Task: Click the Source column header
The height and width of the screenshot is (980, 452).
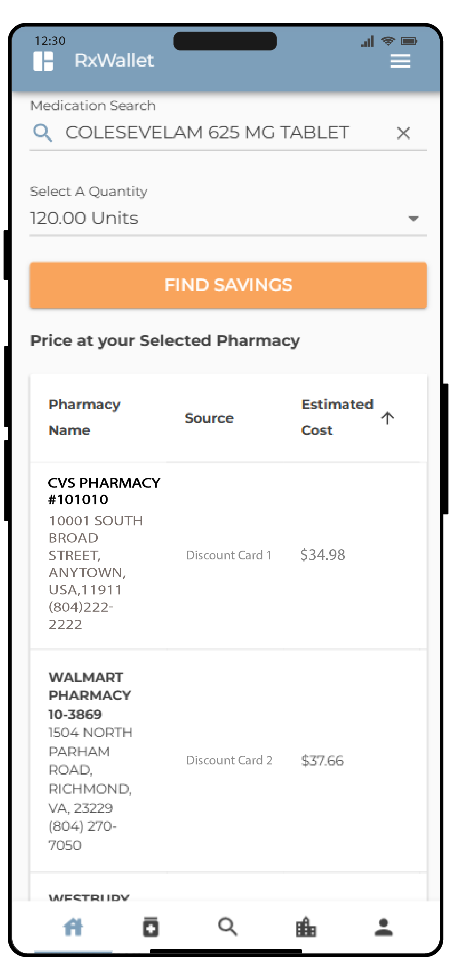Action: point(209,418)
